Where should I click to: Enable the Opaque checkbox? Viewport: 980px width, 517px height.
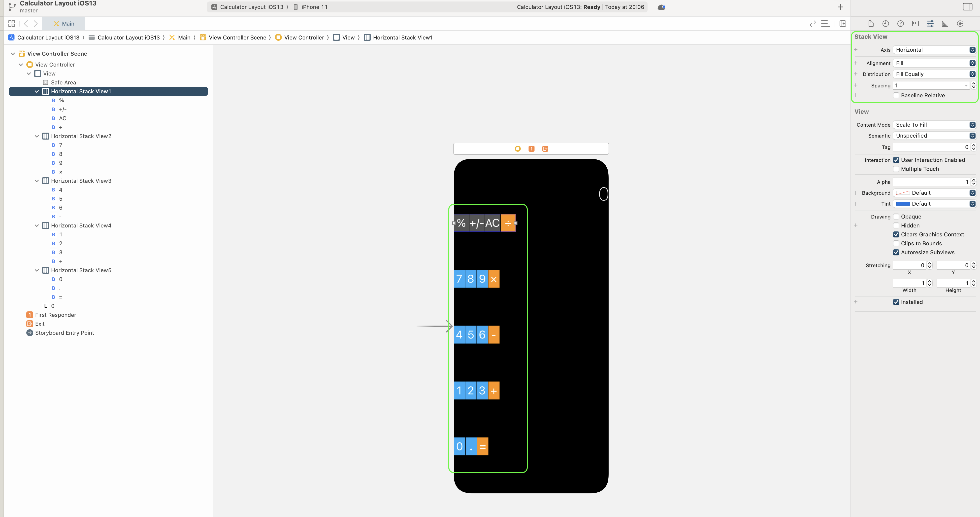coord(896,217)
